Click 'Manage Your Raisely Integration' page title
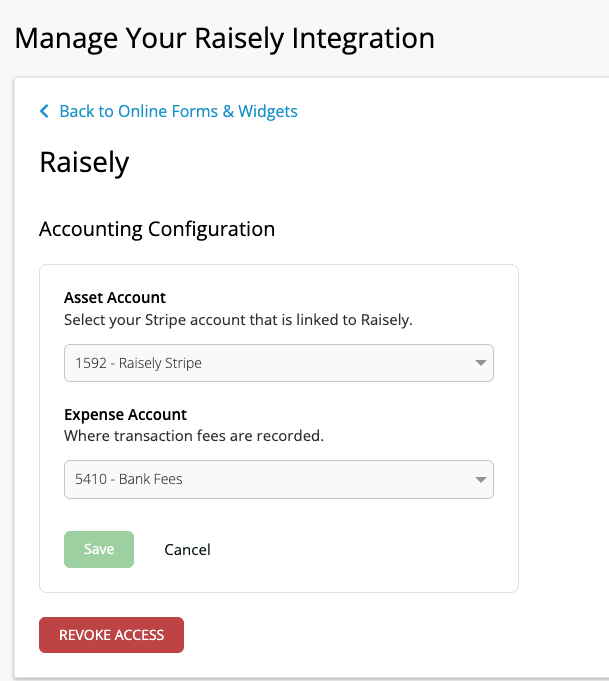 tap(225, 39)
